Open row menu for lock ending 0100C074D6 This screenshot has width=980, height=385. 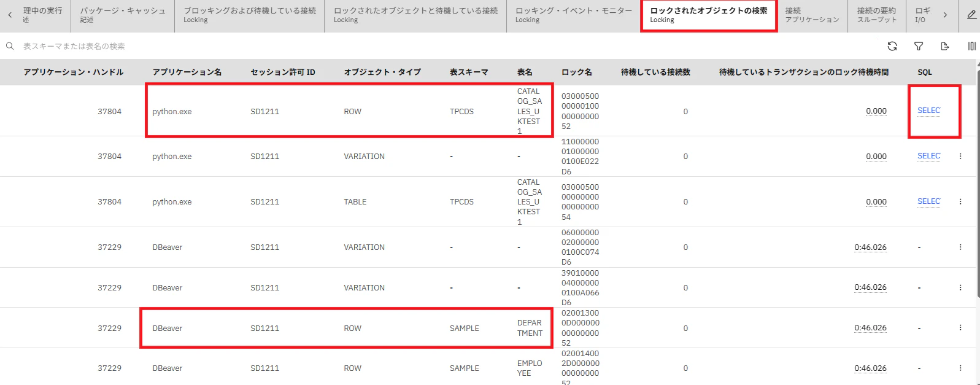[x=960, y=247]
